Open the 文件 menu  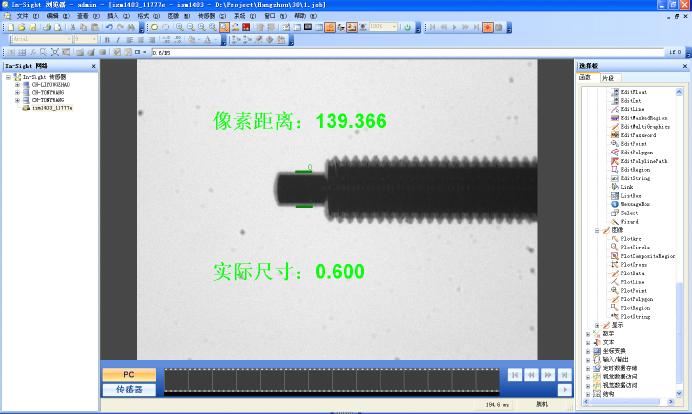tap(27, 16)
